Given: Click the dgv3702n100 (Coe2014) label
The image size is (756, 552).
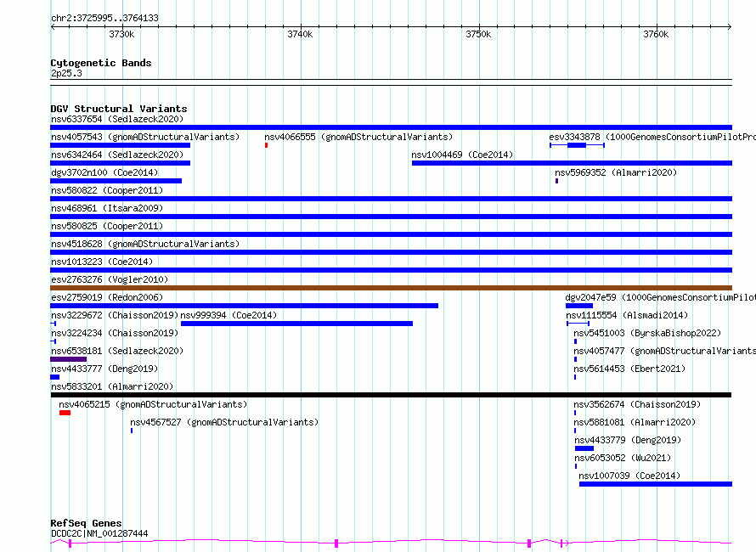Looking at the screenshot, I should (104, 172).
